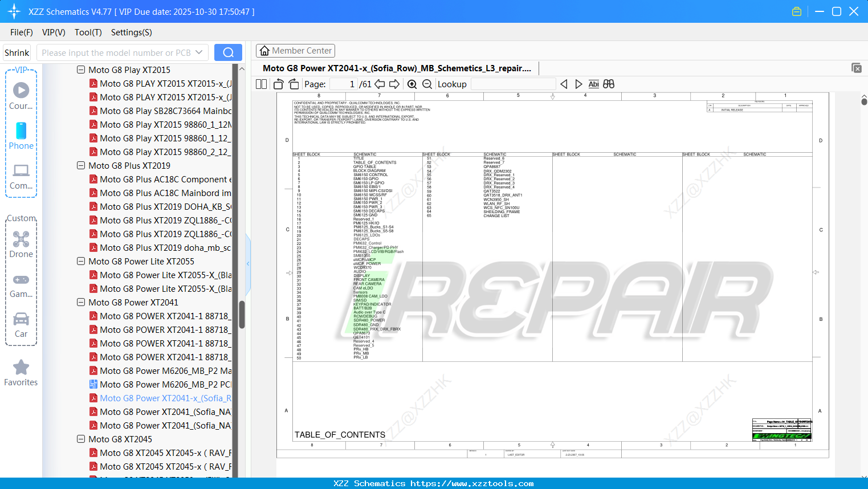
Task: Collapse the left panel with divider handle
Action: pyautogui.click(x=248, y=263)
